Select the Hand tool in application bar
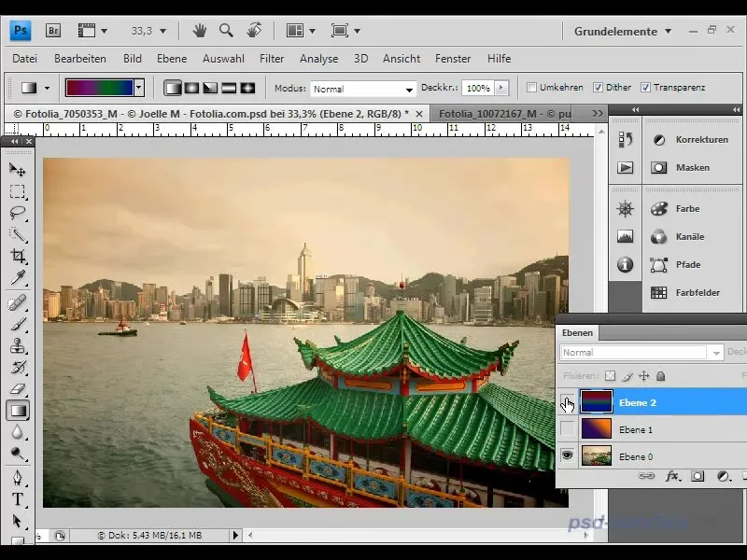 click(x=199, y=31)
